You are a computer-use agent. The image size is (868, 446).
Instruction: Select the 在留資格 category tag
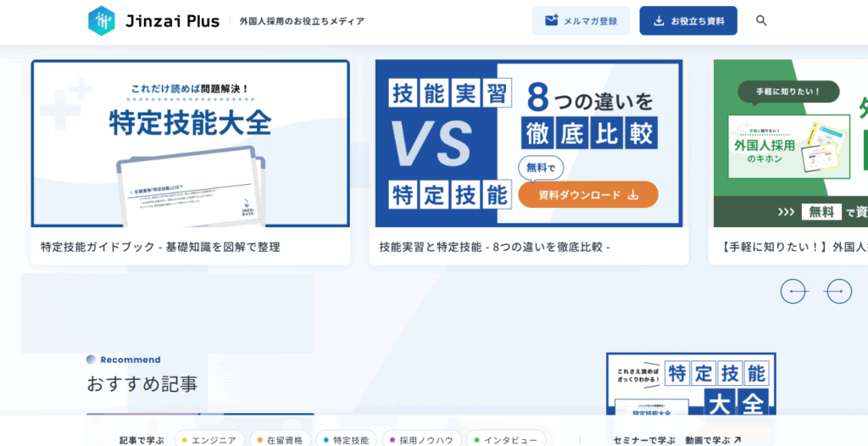(x=280, y=440)
